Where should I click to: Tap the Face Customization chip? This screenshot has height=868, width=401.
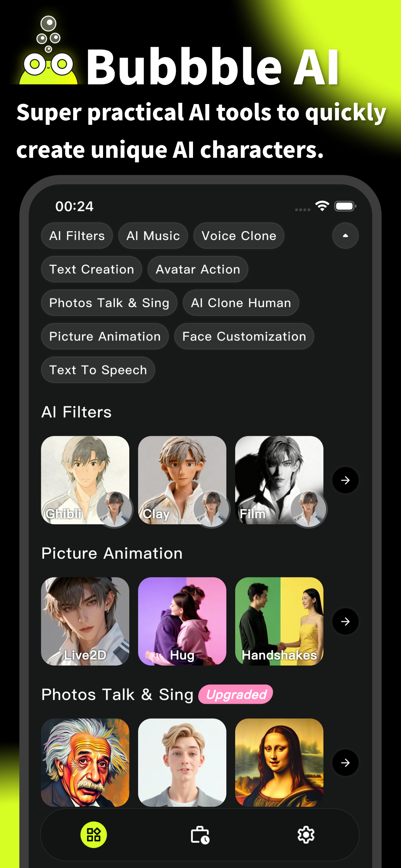(244, 336)
